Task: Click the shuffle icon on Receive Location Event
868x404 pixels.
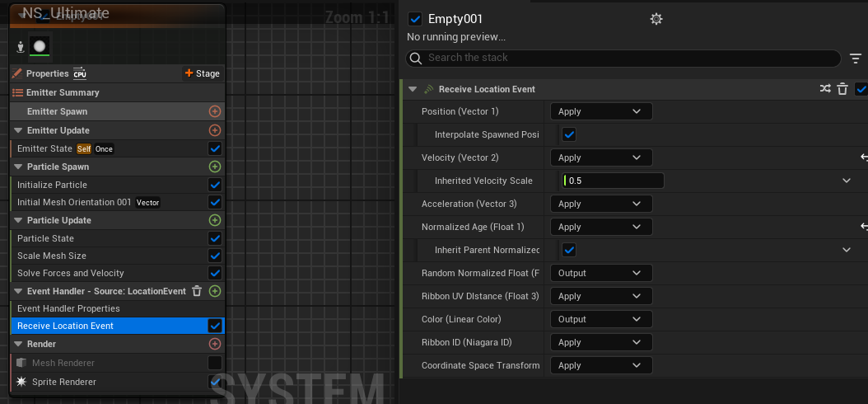Action: click(825, 89)
